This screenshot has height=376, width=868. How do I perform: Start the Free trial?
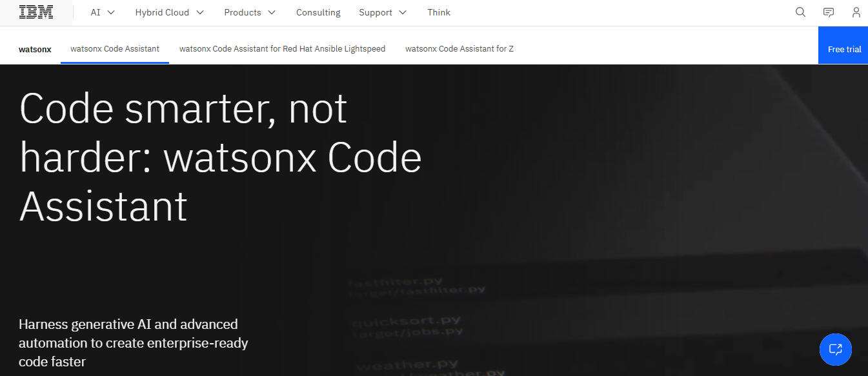click(844, 45)
